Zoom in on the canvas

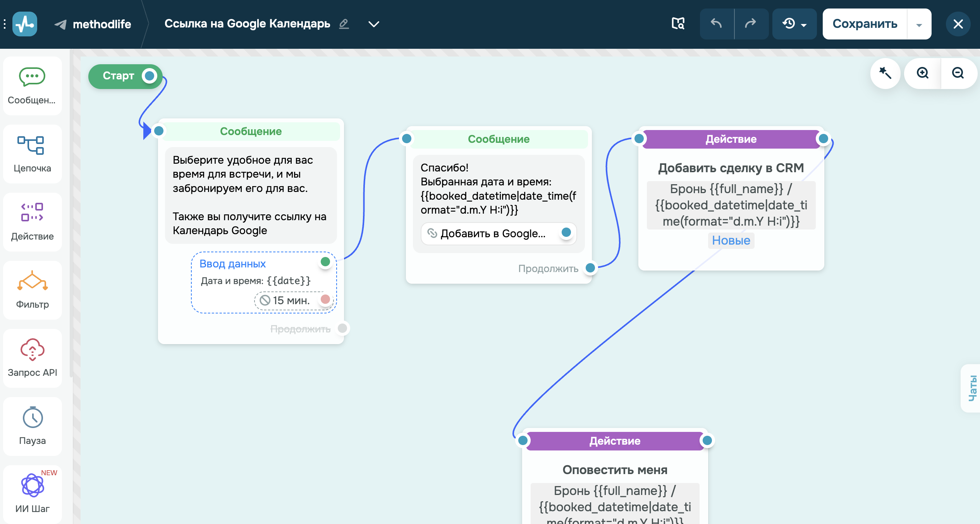click(923, 73)
